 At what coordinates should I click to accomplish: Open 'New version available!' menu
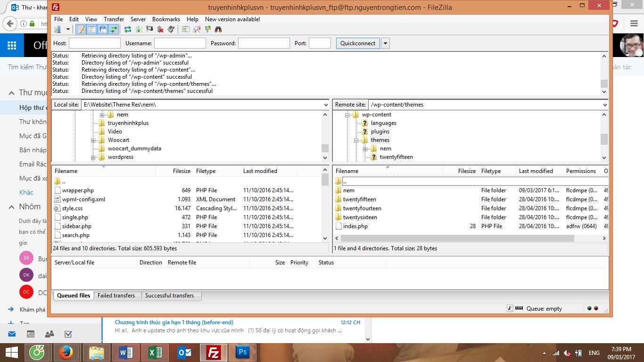coord(232,19)
